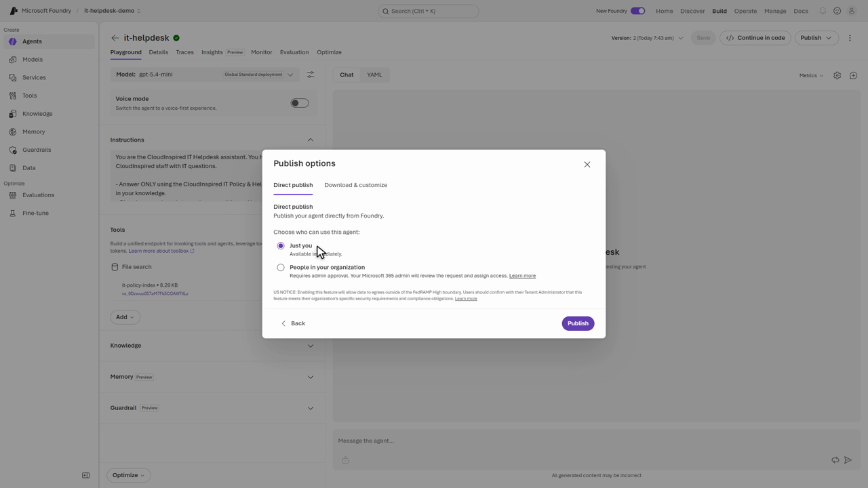This screenshot has width=868, height=488.
Task: Open the Add tools dropdown button
Action: 125,317
